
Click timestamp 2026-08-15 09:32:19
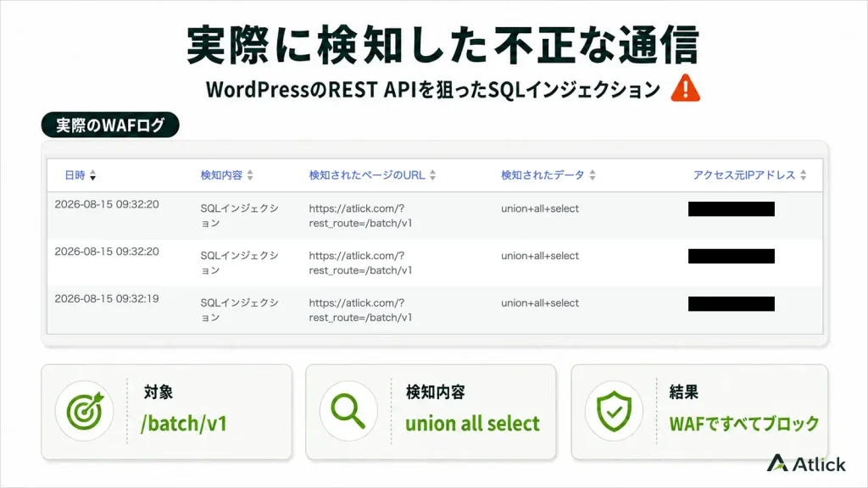tap(107, 299)
